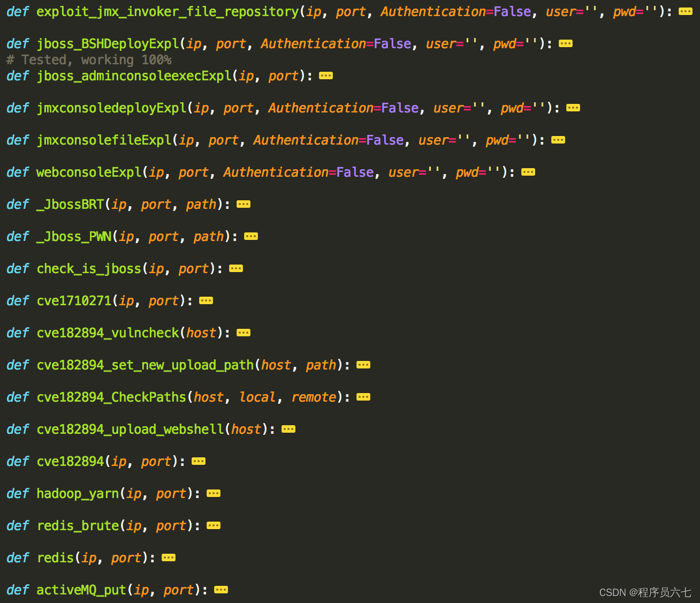
Task: Click the comment '# Tested, working 100%'
Action: pyautogui.click(x=89, y=59)
